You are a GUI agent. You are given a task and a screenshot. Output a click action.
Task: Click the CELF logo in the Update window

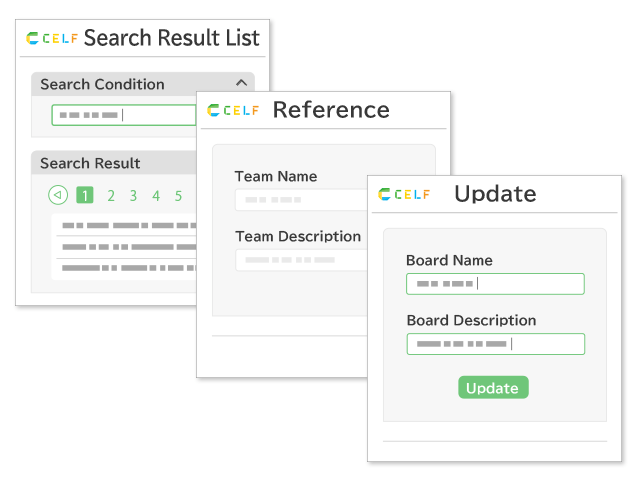click(404, 194)
